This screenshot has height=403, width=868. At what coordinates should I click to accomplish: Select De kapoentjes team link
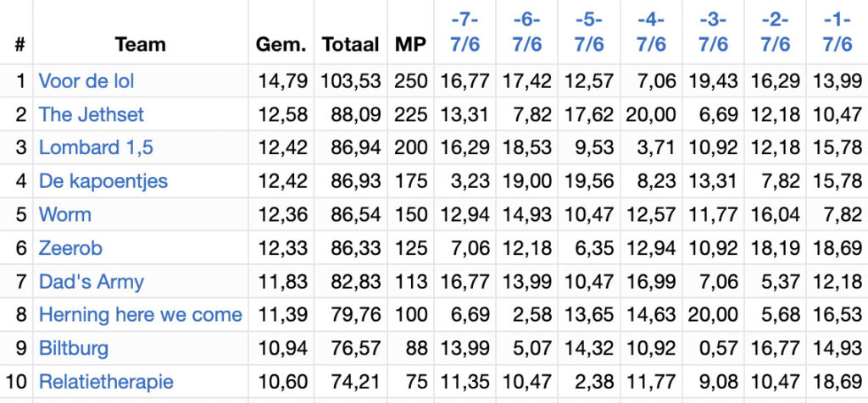coord(103,181)
